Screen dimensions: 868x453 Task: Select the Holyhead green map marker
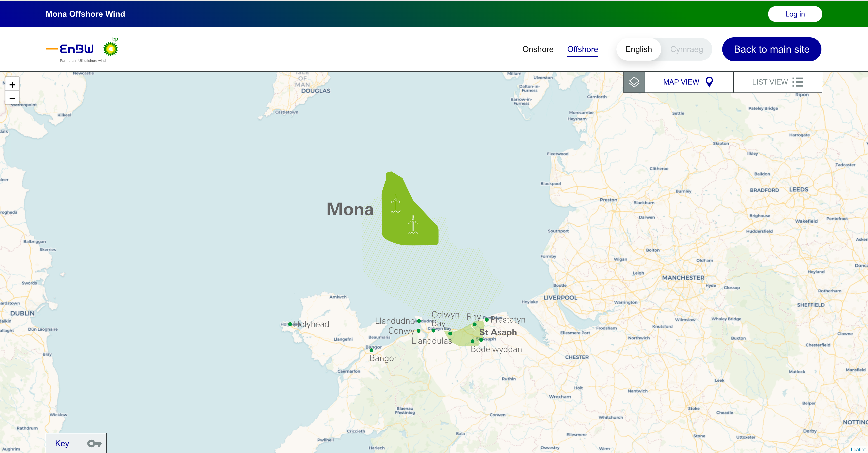pos(290,324)
